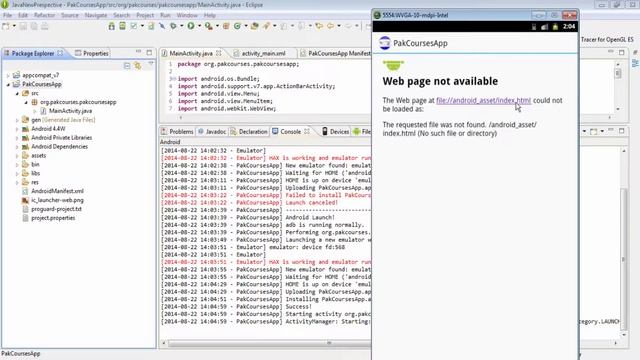Select MainActivity.java in Package Explorer

click(x=70, y=111)
